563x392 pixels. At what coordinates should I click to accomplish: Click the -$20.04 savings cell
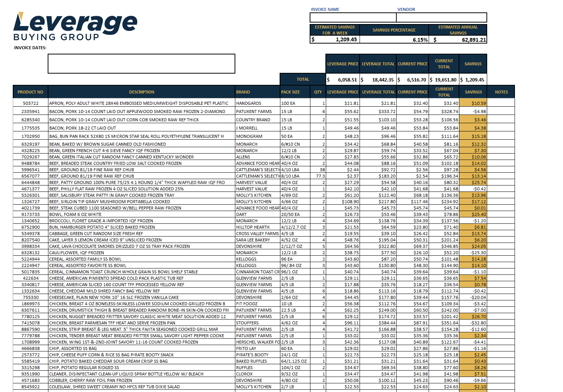click(x=473, y=297)
